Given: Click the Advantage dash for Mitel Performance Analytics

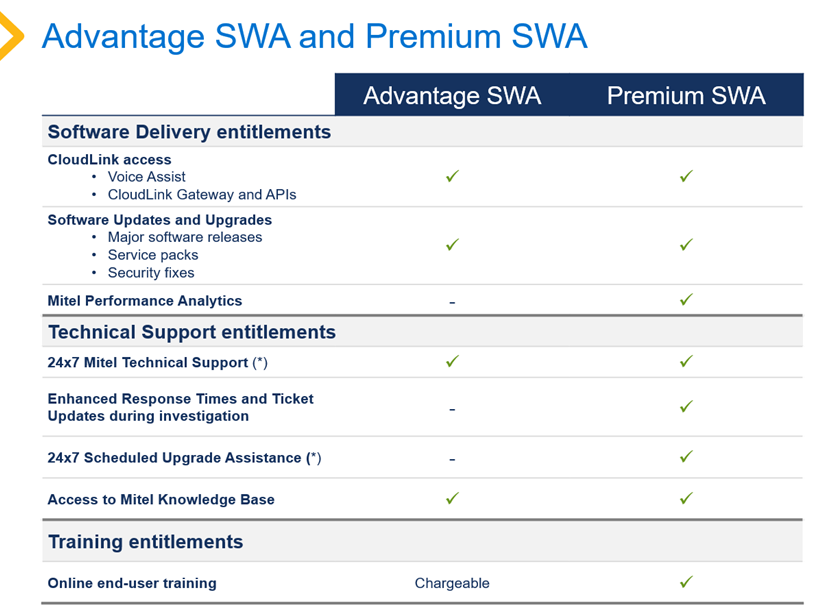Looking at the screenshot, I should 452,302.
